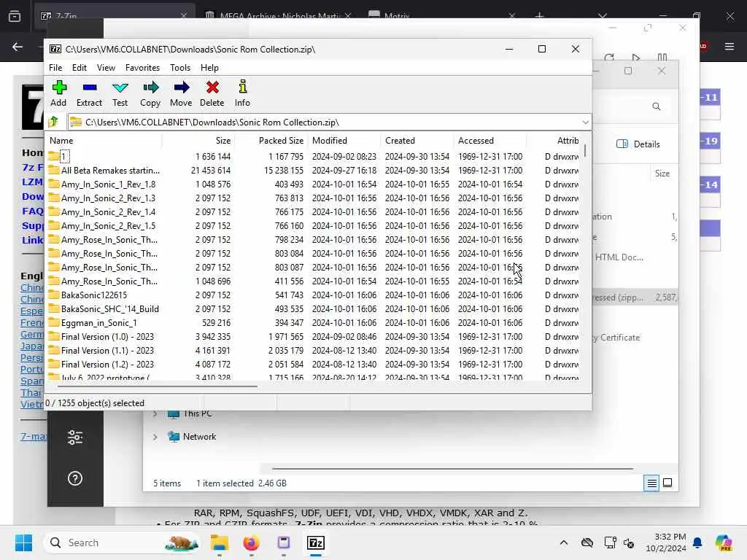This screenshot has height=560, width=747.
Task: Click the 7-Zip taskbar icon
Action: [316, 542]
